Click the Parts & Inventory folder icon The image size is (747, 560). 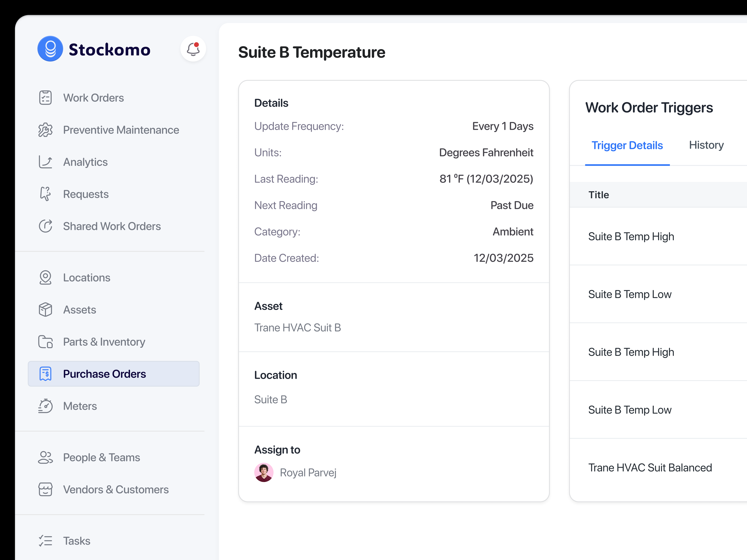(x=45, y=342)
